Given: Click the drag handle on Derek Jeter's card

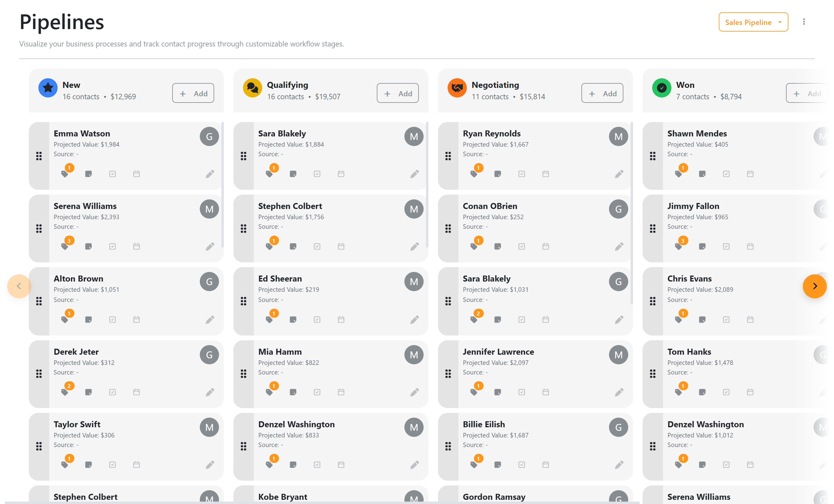Looking at the screenshot, I should 39,374.
